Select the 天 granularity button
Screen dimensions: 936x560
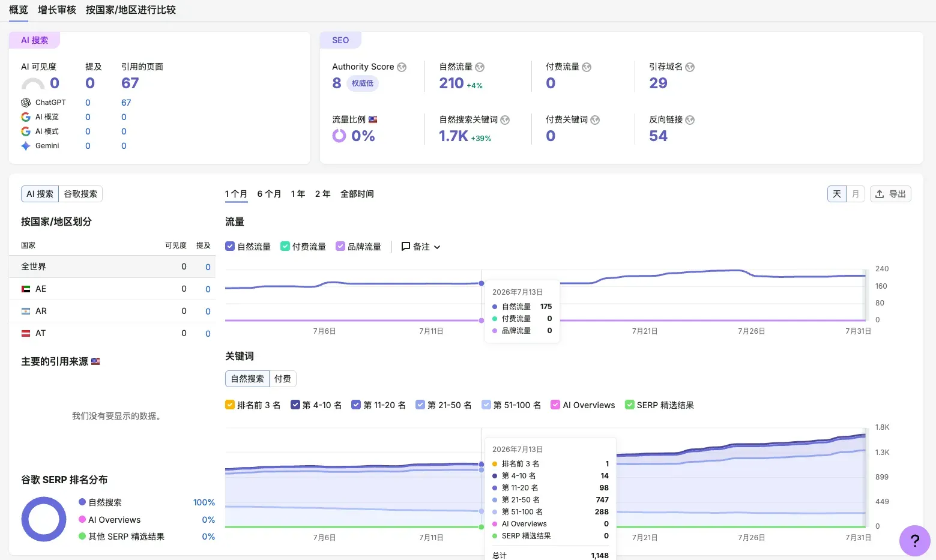(x=837, y=194)
